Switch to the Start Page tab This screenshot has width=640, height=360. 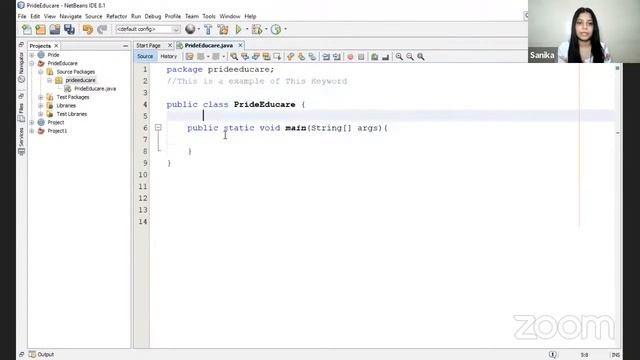coord(149,45)
